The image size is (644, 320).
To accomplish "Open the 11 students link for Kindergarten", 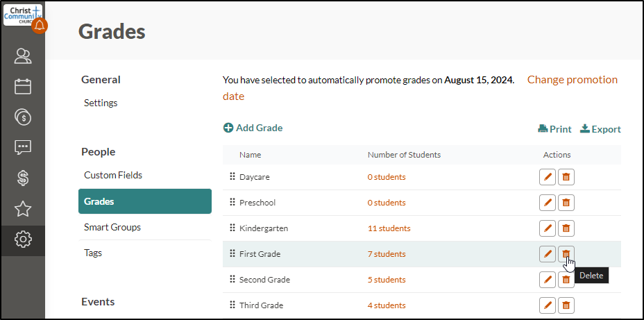I will [389, 228].
